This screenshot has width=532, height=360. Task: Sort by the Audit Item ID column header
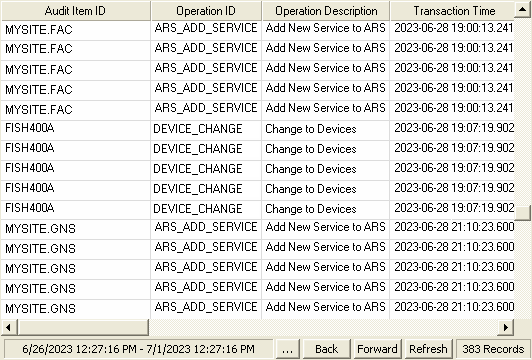(x=75, y=11)
